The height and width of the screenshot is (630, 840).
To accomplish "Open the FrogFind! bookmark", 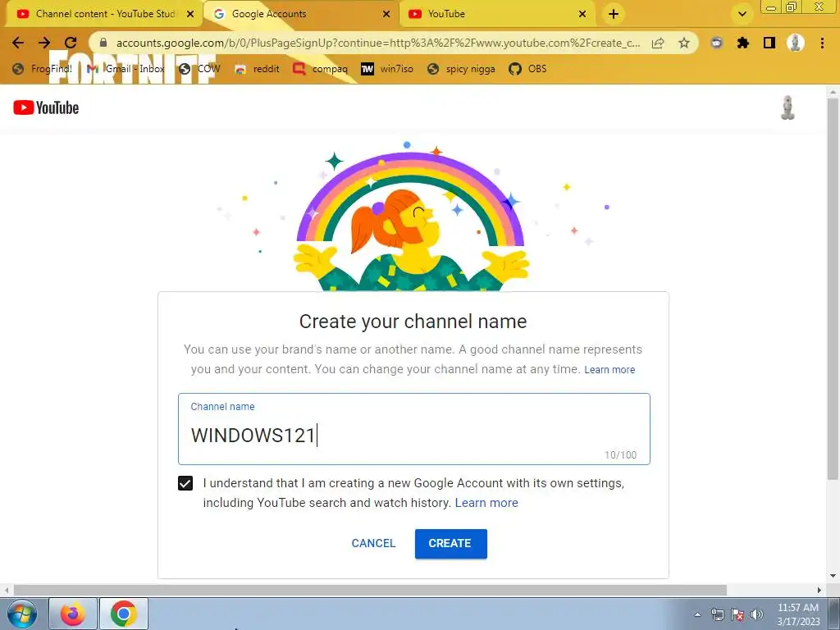I will (43, 69).
